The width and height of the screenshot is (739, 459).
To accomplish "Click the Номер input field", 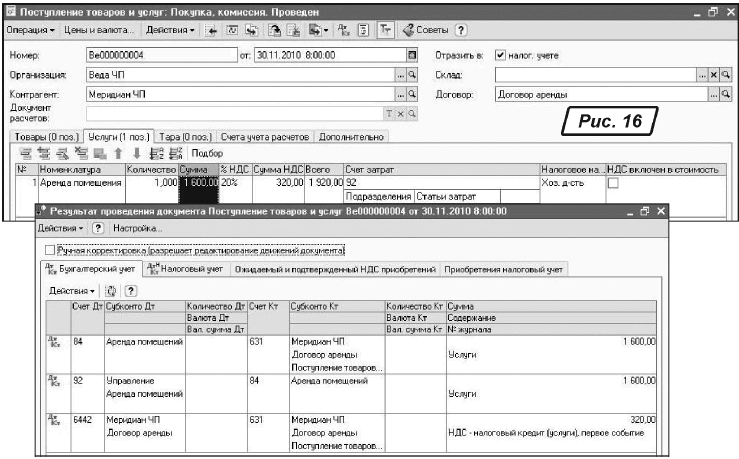I will point(160,55).
